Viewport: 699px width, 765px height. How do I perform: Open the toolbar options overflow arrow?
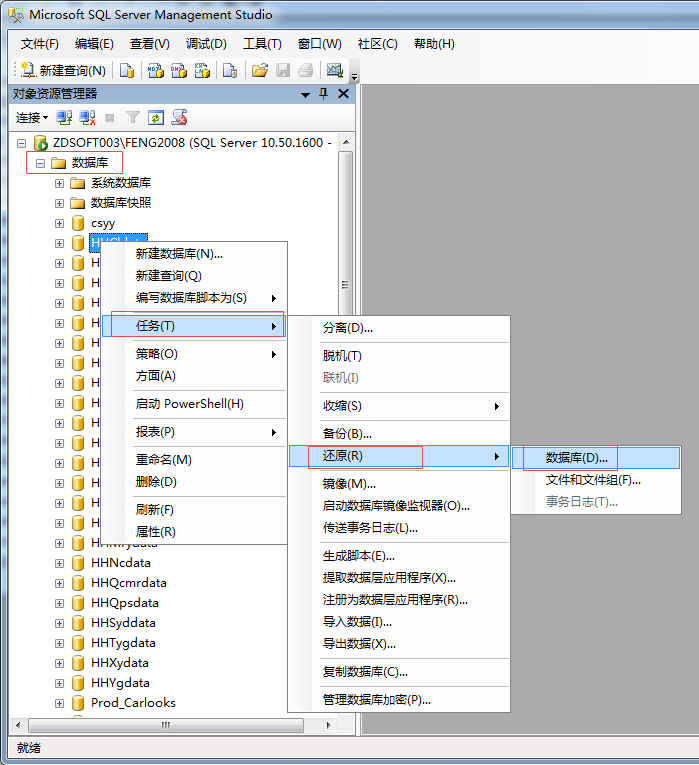(355, 77)
